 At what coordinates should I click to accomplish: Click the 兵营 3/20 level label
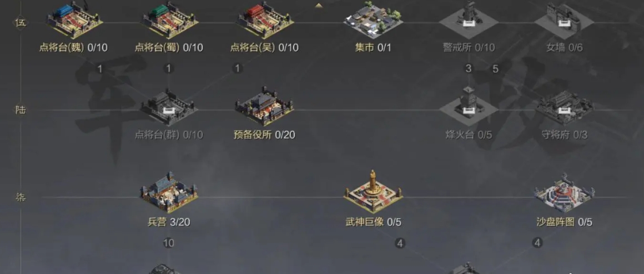click(x=169, y=222)
